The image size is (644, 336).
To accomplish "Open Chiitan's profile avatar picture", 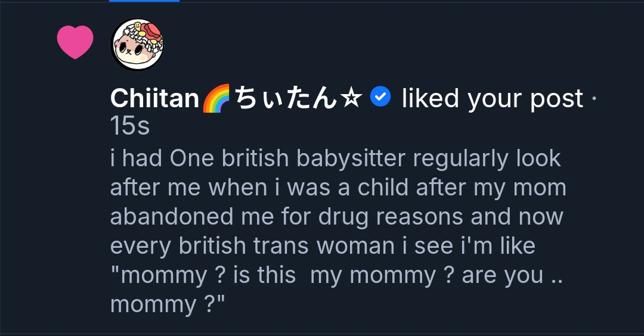I will coord(138,45).
